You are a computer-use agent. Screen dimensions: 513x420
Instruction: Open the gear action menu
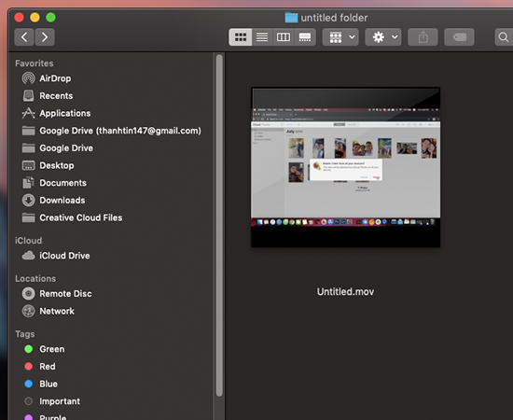point(383,37)
